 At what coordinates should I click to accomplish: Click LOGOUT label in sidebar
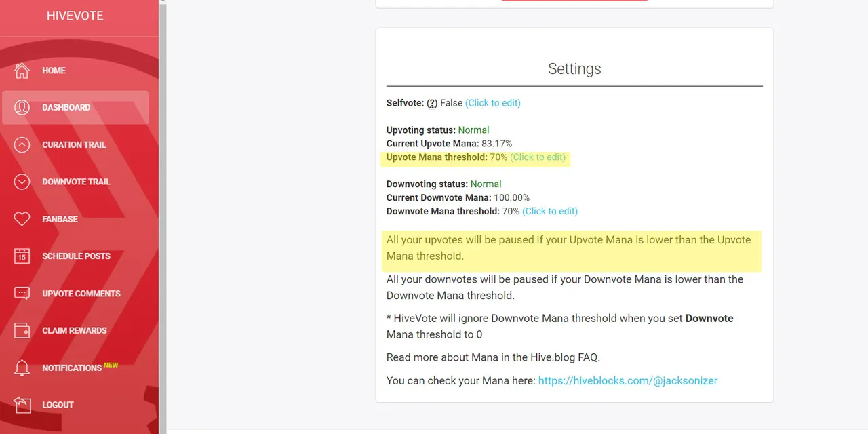point(58,405)
